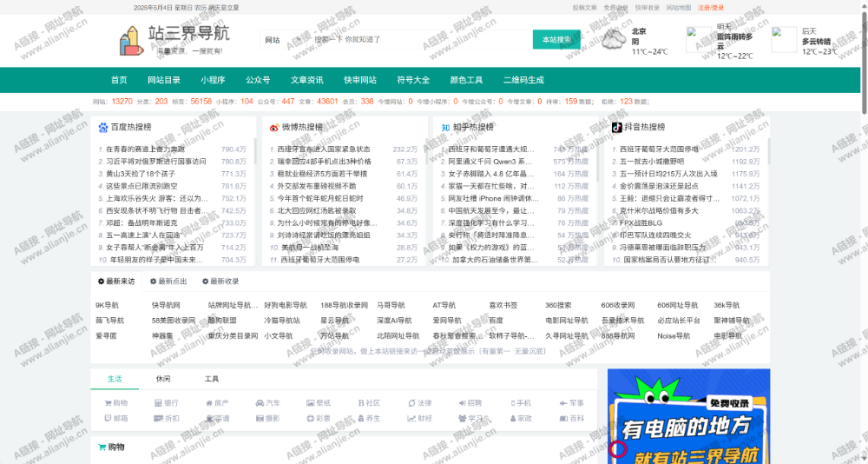
Task: Open the 抖音热搜榜 TikTok icon
Action: pos(616,127)
